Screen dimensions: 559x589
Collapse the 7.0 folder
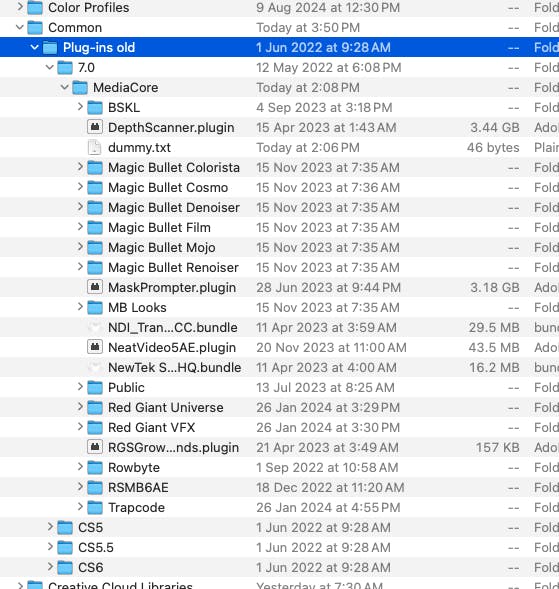click(50, 67)
